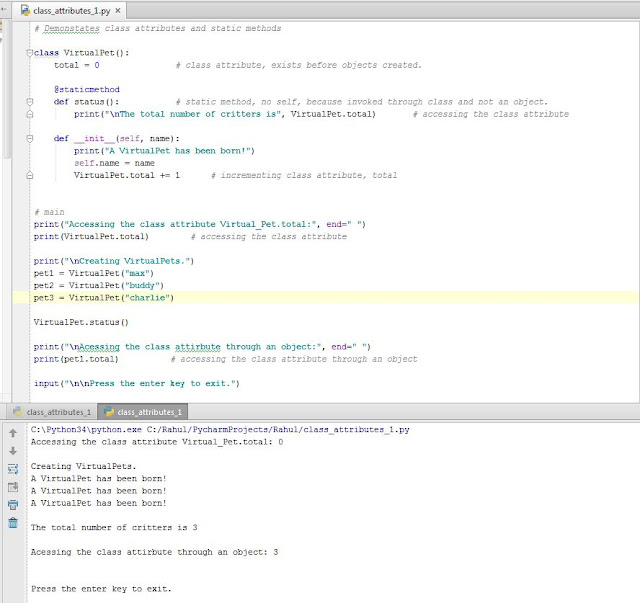The width and height of the screenshot is (640, 603).
Task: Click the pet2 = VirtualPet("buddy") line
Action: pos(98,285)
